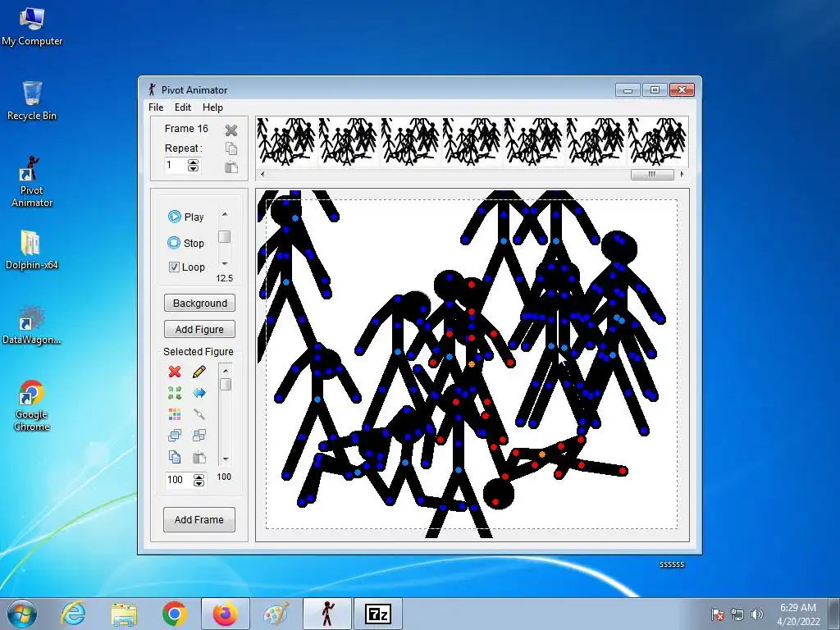Open the Dolphin-x64 folder on desktop
This screenshot has height=630, width=840.
point(32,250)
